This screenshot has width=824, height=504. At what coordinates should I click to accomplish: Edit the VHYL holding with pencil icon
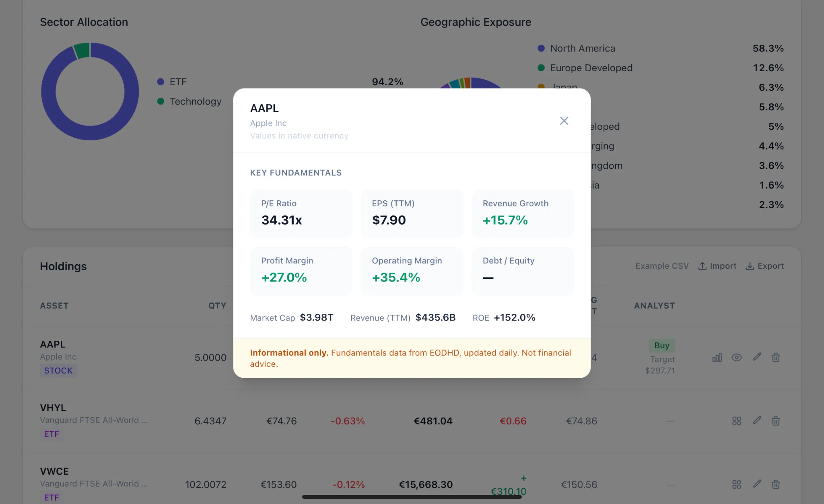(757, 420)
